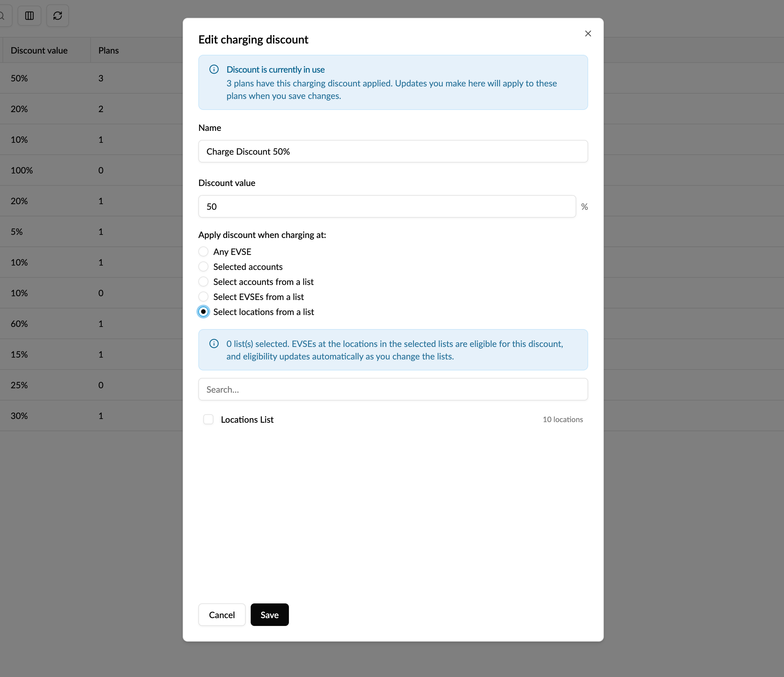Cancel editing the charging discount
This screenshot has width=784, height=677.
click(x=222, y=615)
